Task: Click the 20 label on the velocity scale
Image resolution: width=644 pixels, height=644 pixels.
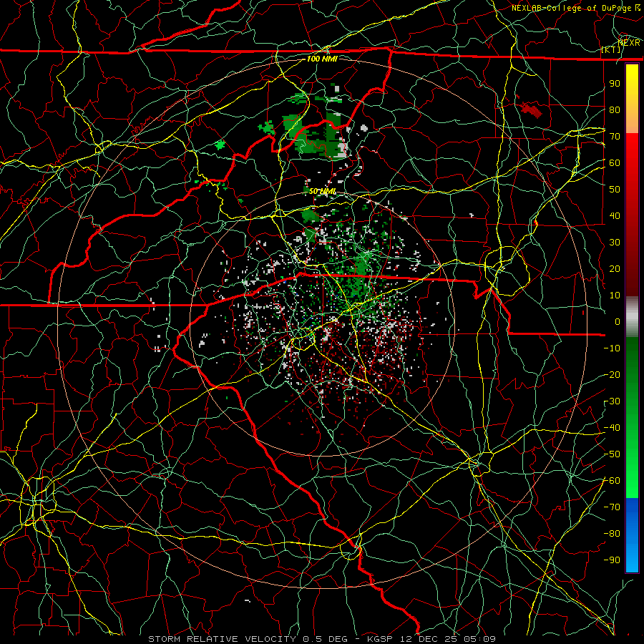Action: tap(615, 268)
